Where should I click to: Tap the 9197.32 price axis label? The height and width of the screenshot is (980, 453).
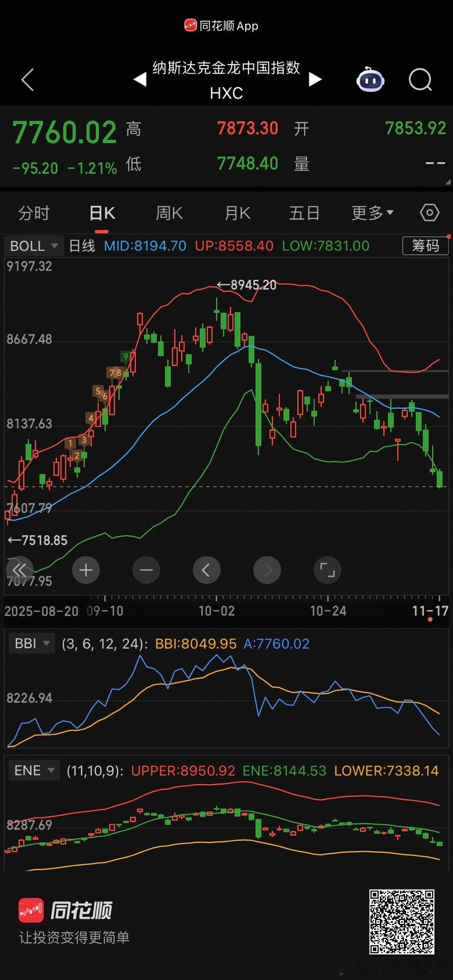tap(29, 266)
